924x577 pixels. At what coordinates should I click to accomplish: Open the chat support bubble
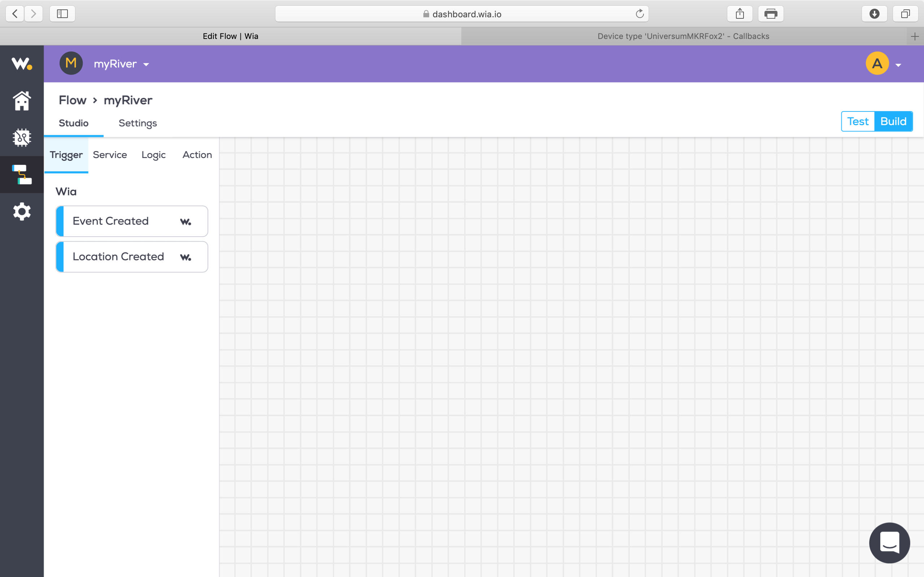(889, 542)
